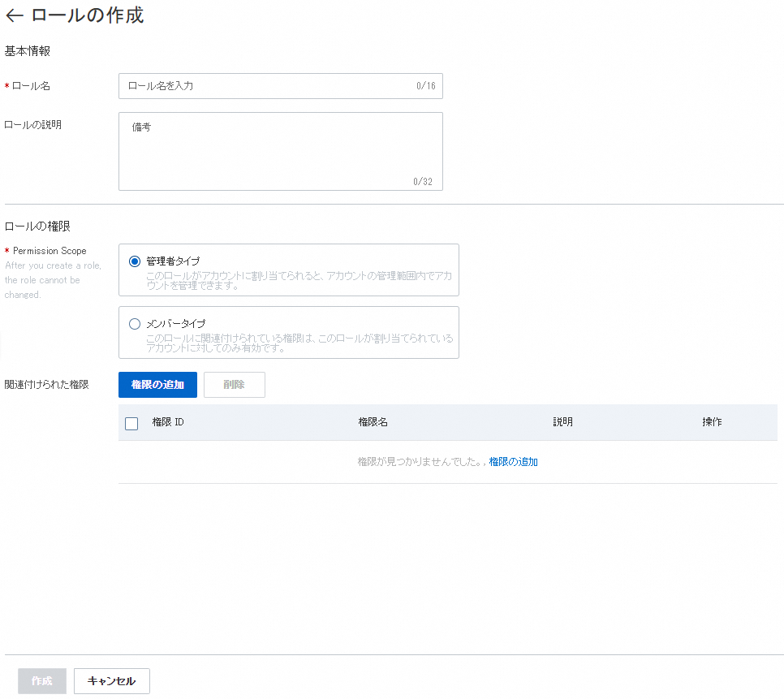The image size is (784, 699).
Task: Click the 基本情報 section heading
Action: (28, 51)
